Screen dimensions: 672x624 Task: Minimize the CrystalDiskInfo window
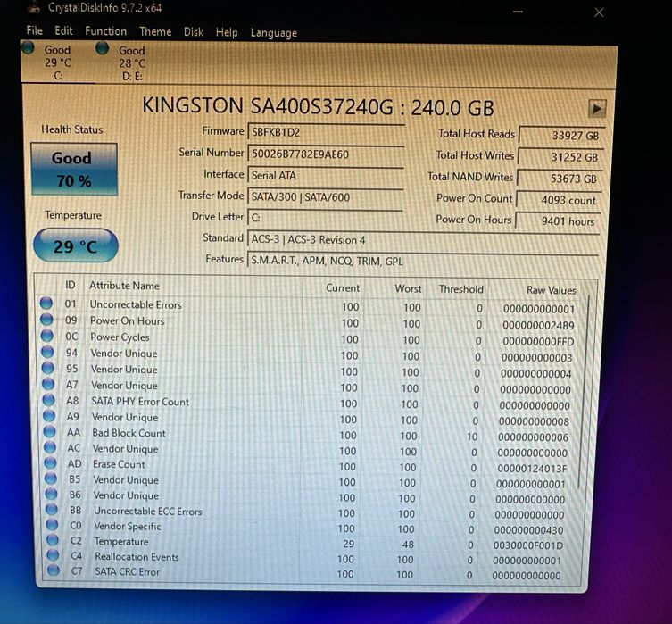click(x=518, y=12)
